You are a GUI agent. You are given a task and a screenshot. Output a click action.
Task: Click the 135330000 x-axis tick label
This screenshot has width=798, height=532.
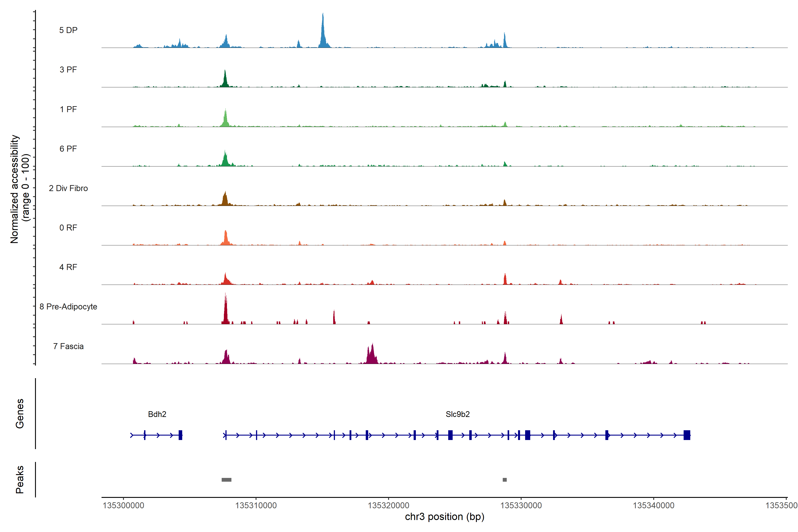point(521,506)
